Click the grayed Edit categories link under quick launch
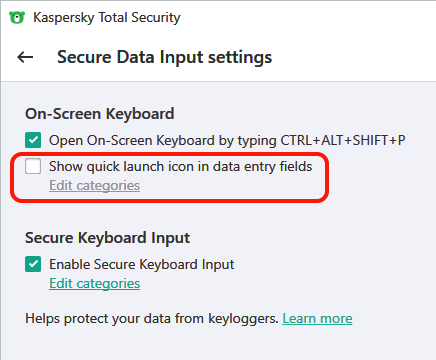436x360 pixels. (95, 185)
